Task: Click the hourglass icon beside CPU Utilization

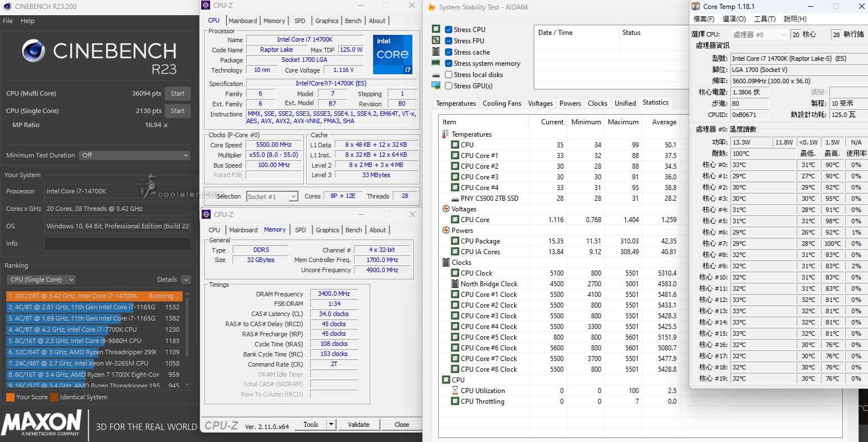Action: click(455, 391)
